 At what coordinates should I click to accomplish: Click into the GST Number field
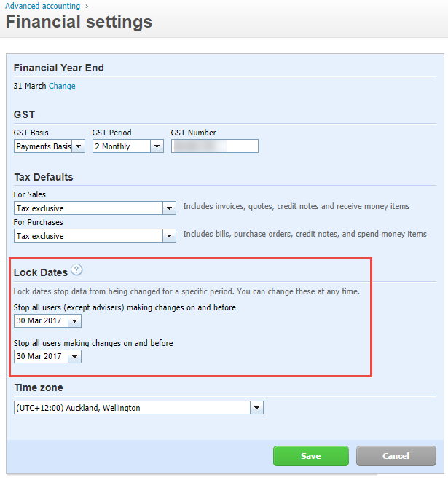[x=215, y=146]
